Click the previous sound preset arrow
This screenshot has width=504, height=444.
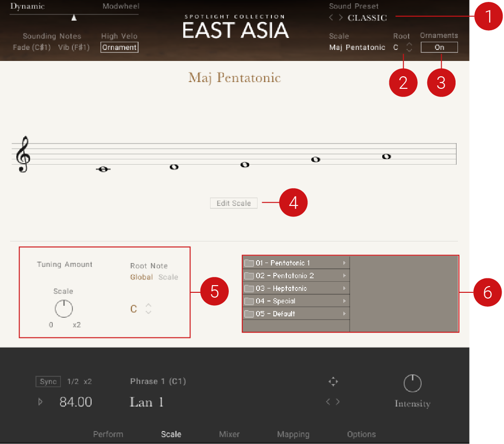(x=331, y=18)
